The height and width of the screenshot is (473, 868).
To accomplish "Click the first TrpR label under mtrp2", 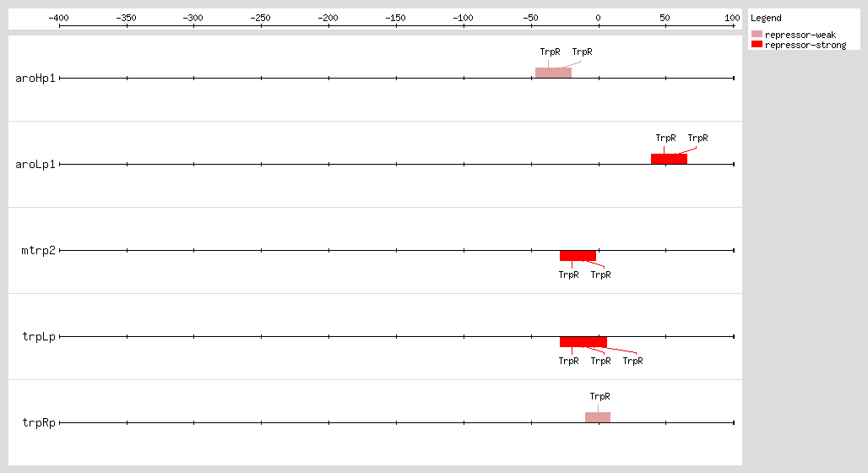I will [x=568, y=275].
